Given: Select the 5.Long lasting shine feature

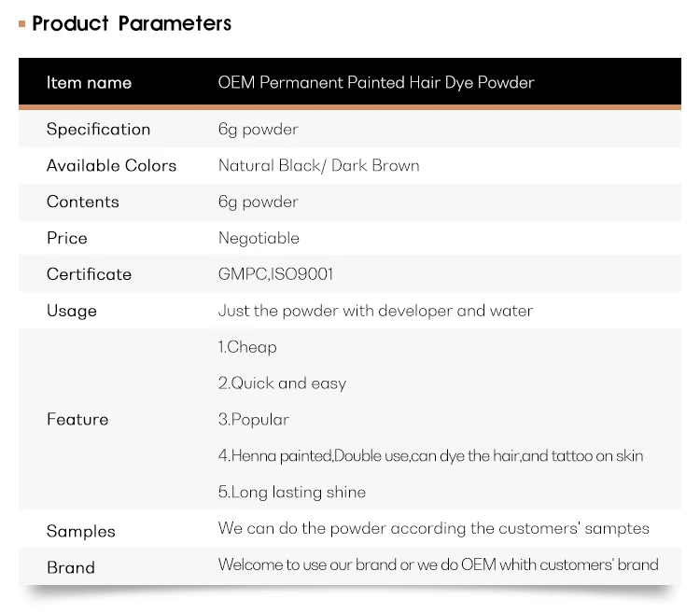Looking at the screenshot, I should tap(292, 493).
